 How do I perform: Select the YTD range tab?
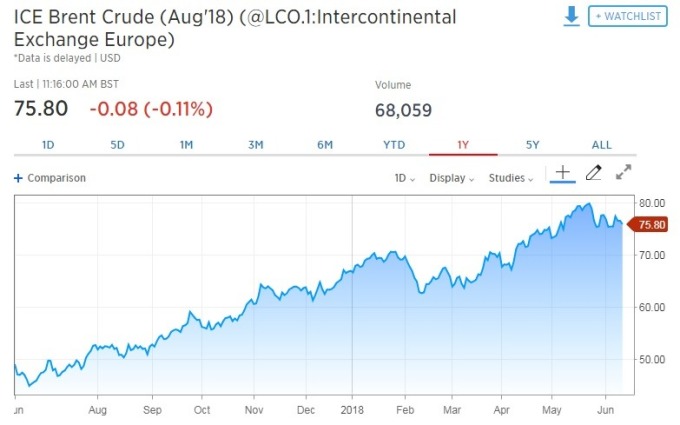coord(394,145)
